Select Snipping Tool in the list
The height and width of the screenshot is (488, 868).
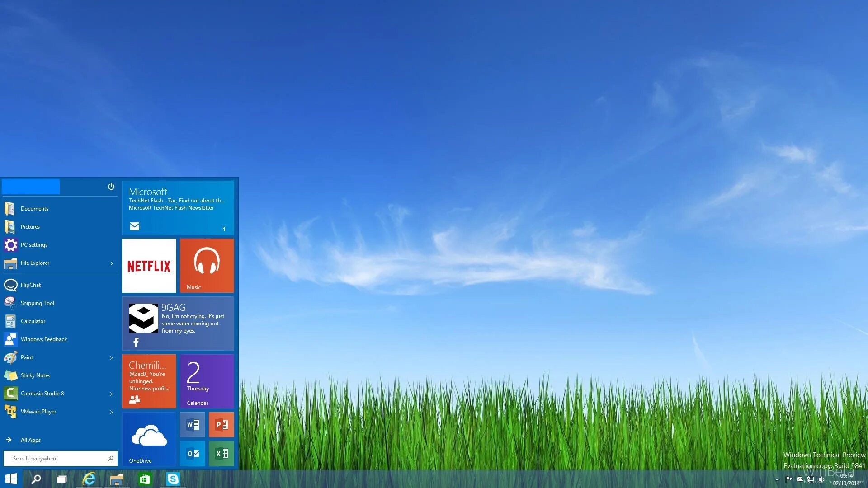[37, 303]
